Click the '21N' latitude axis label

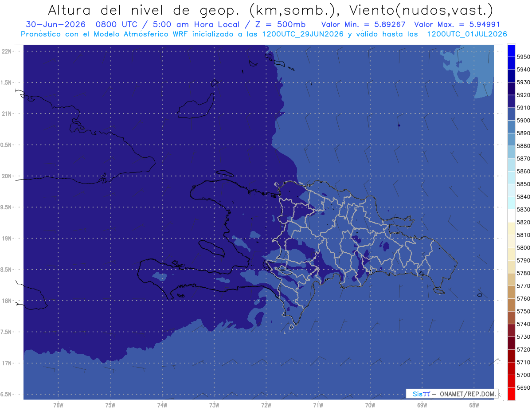(8, 114)
